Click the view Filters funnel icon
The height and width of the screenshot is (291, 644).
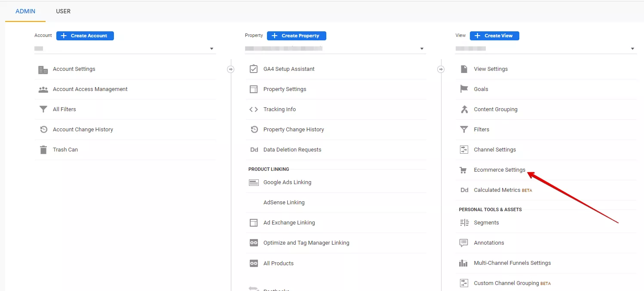464,130
